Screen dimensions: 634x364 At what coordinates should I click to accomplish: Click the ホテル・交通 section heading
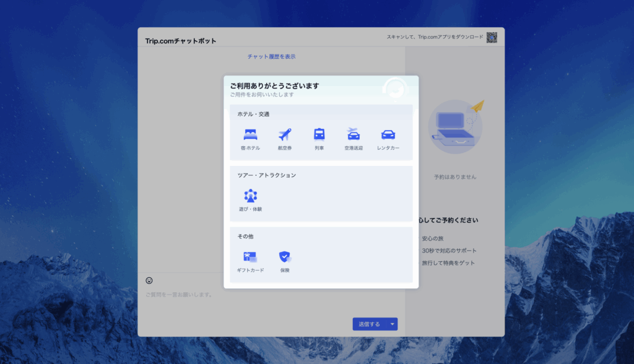pyautogui.click(x=253, y=114)
